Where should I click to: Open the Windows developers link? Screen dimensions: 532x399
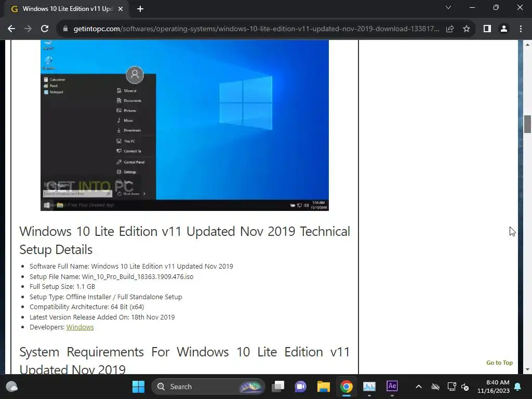tap(79, 327)
